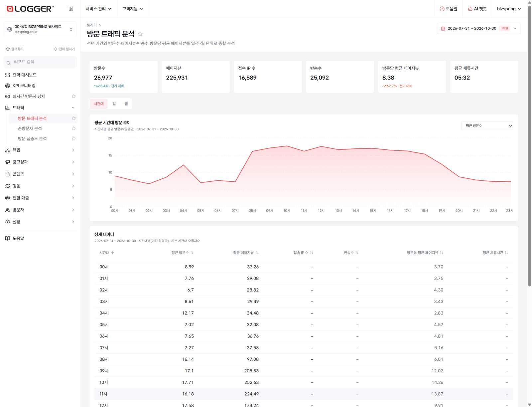Viewport: 532px width, 407px height.
Task: Sort table by 평균 페이지뷰 column
Action: click(x=246, y=253)
